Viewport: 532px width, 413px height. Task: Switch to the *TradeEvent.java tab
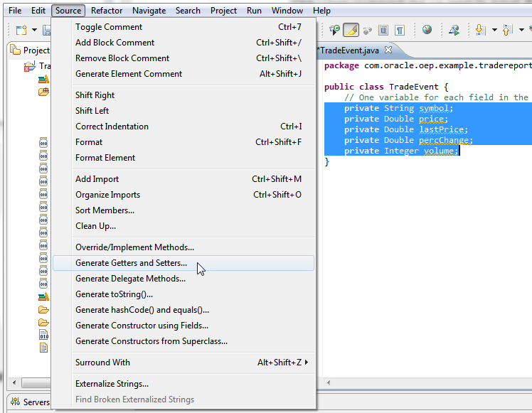[x=347, y=50]
